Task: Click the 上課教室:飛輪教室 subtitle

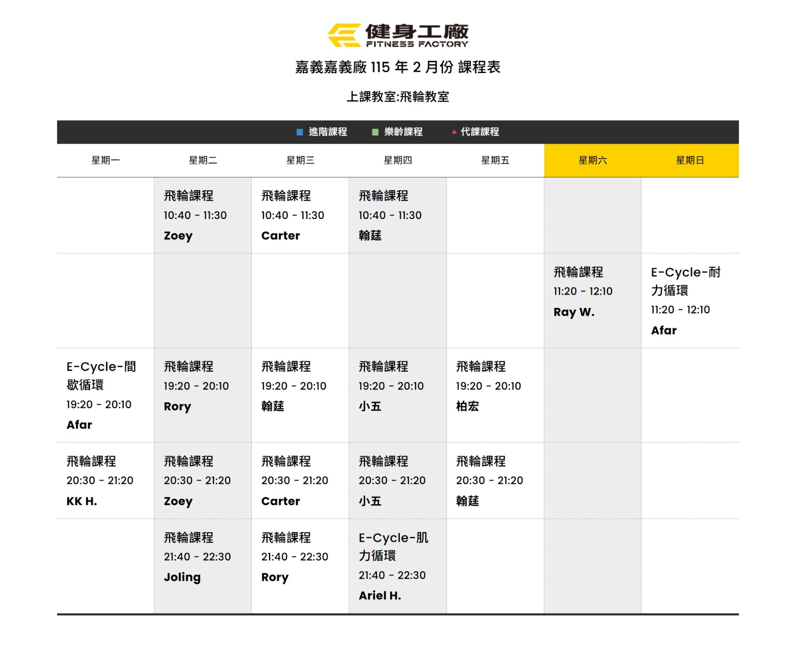Action: (398, 97)
